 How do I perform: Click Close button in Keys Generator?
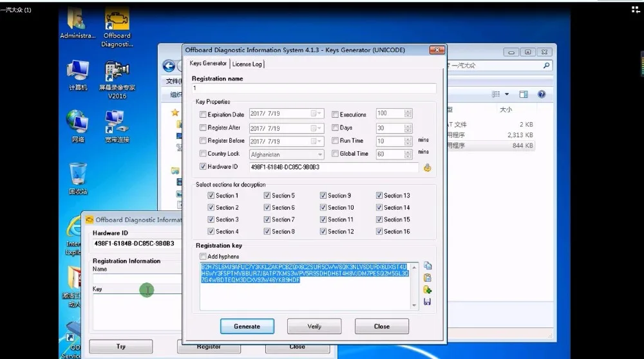[x=381, y=327]
